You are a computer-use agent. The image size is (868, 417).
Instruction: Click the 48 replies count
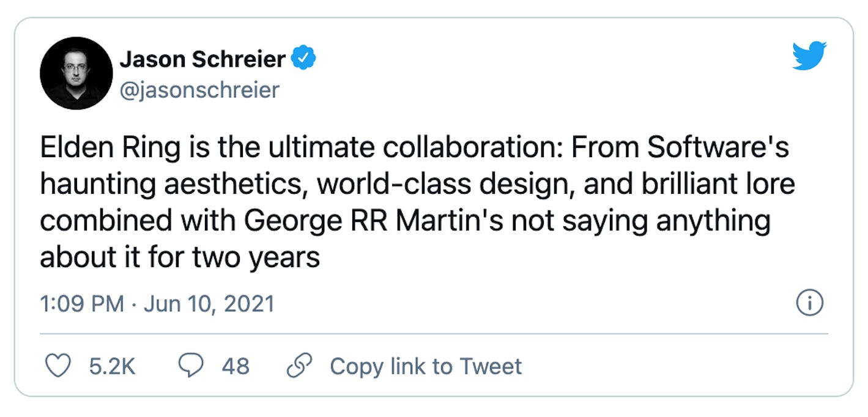tap(236, 366)
